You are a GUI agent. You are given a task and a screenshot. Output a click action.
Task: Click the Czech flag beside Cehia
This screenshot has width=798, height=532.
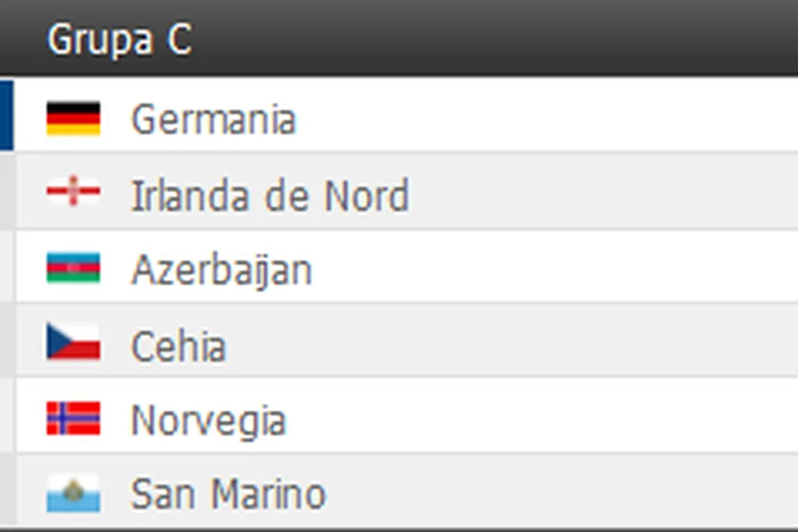(x=73, y=342)
